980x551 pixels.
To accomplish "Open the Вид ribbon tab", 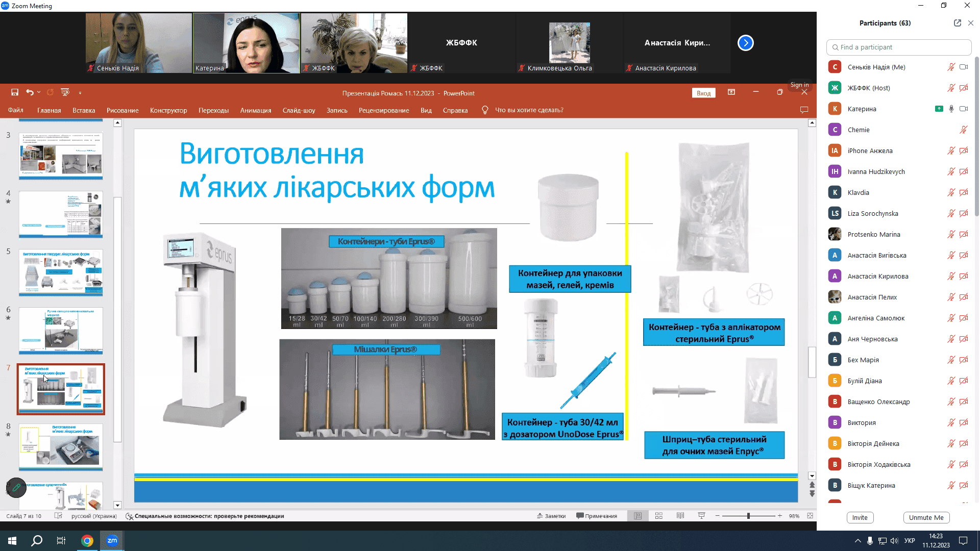I will 426,110.
